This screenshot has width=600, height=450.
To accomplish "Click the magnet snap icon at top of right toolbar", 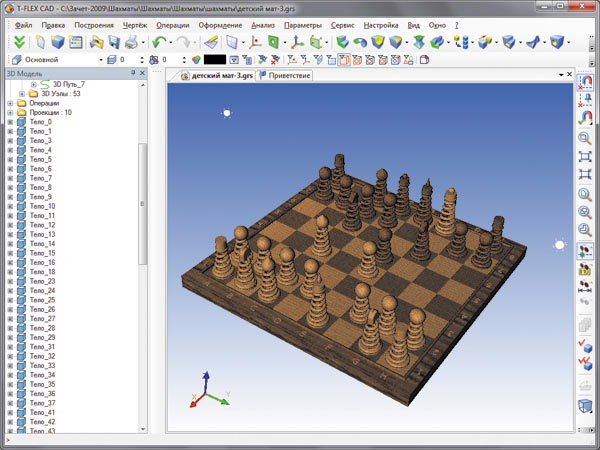I will pos(585,82).
